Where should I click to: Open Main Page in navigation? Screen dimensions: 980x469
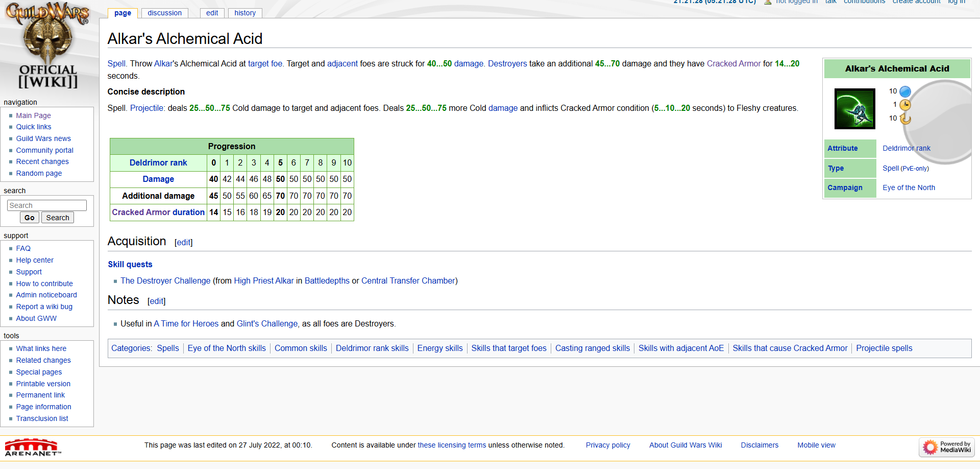[33, 115]
